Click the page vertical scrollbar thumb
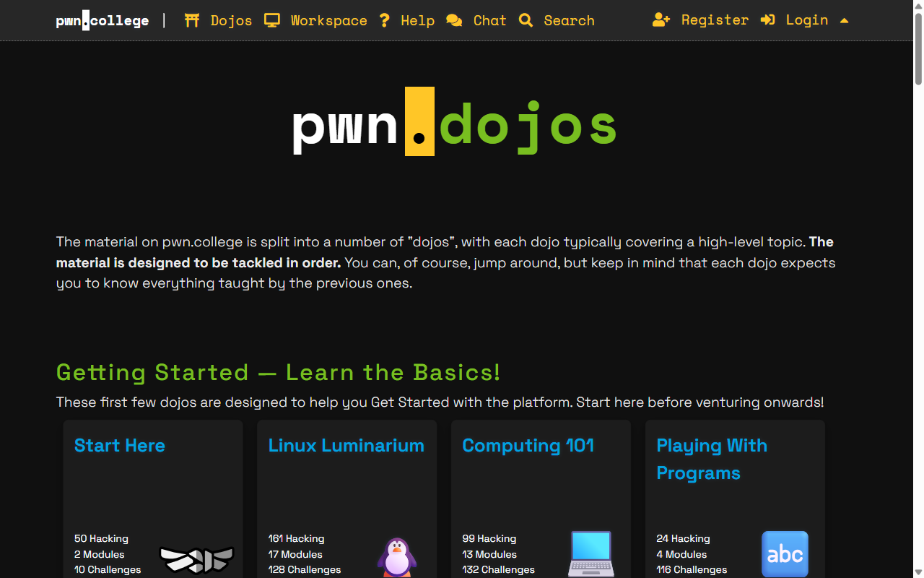 pyautogui.click(x=918, y=48)
